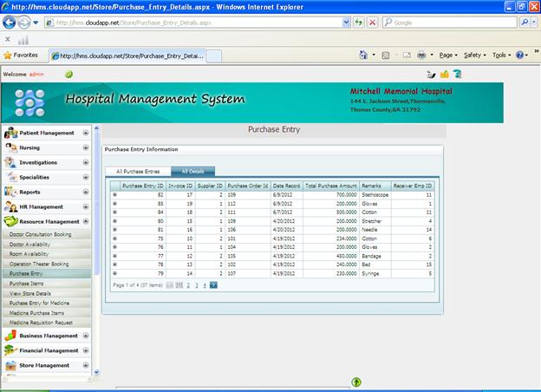Click the Financial Management icon

10,350
